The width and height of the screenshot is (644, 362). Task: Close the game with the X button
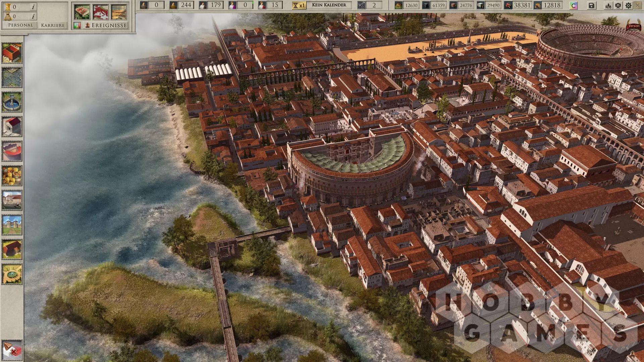tap(638, 5)
